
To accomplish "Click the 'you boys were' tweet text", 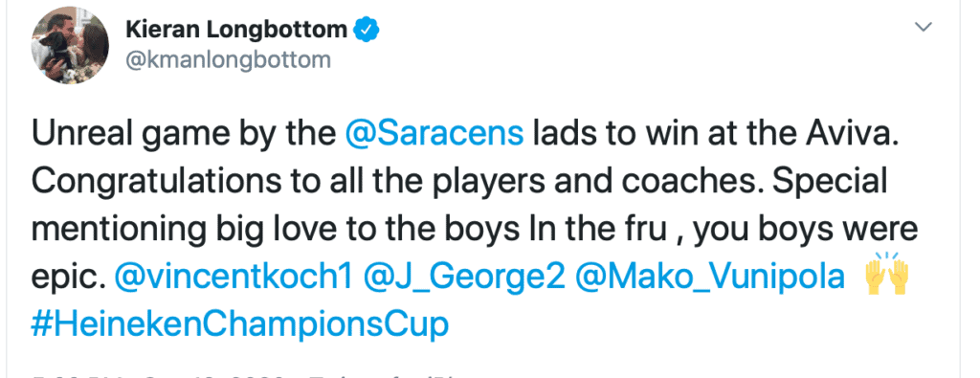I will (806, 231).
